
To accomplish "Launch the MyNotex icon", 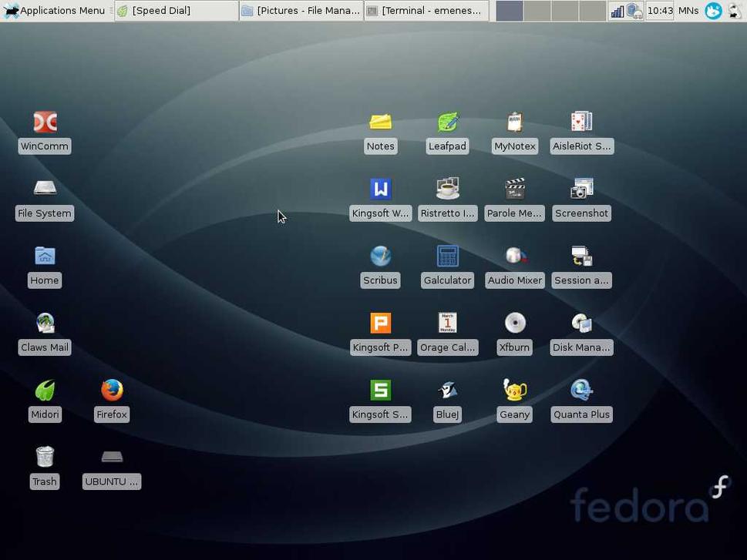I will coord(515,122).
